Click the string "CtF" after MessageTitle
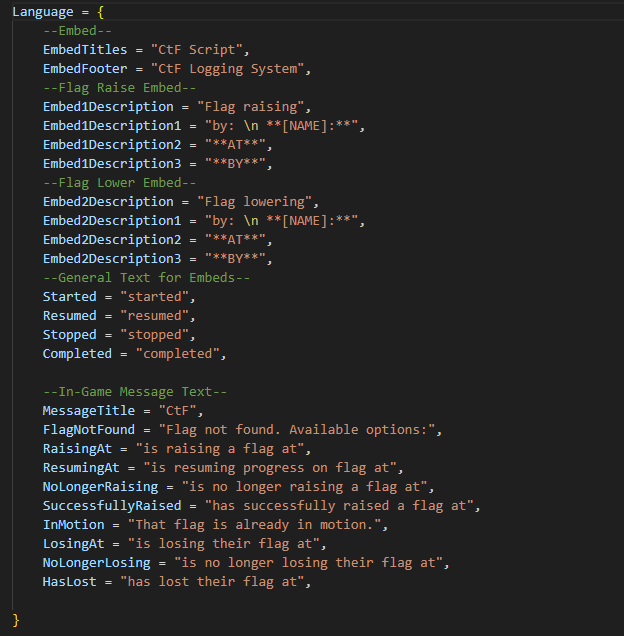Image resolution: width=624 pixels, height=636 pixels. [178, 411]
